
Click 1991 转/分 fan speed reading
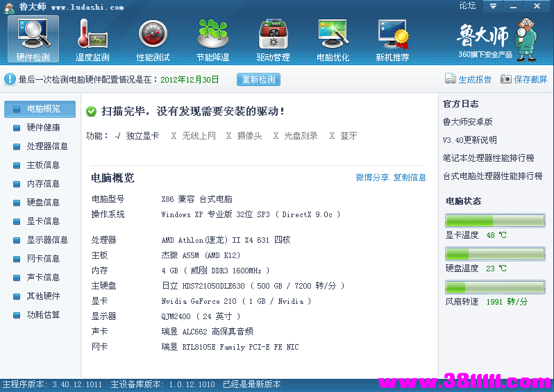pyautogui.click(x=507, y=302)
